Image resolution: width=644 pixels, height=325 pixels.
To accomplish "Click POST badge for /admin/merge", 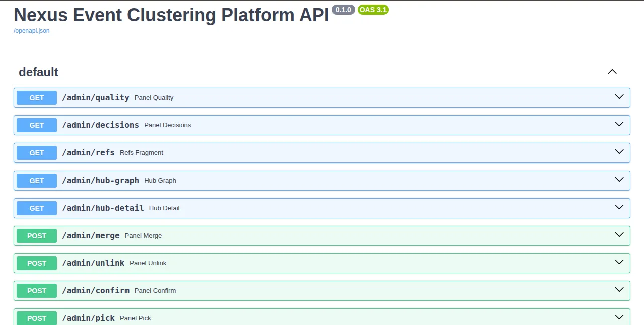I will [37, 236].
